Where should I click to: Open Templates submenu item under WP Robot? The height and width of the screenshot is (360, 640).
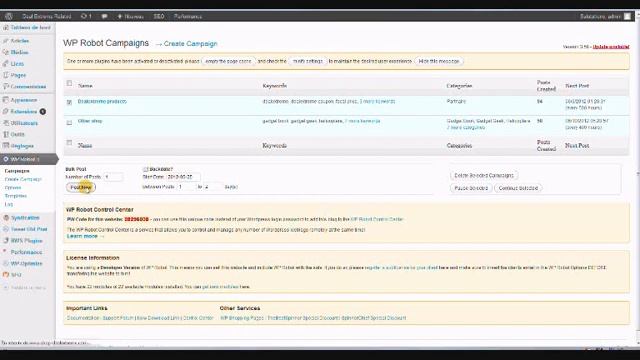(x=16, y=196)
